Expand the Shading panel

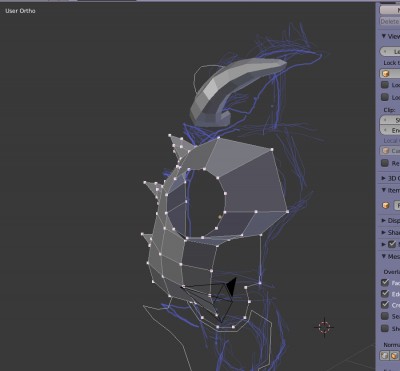[x=384, y=232]
